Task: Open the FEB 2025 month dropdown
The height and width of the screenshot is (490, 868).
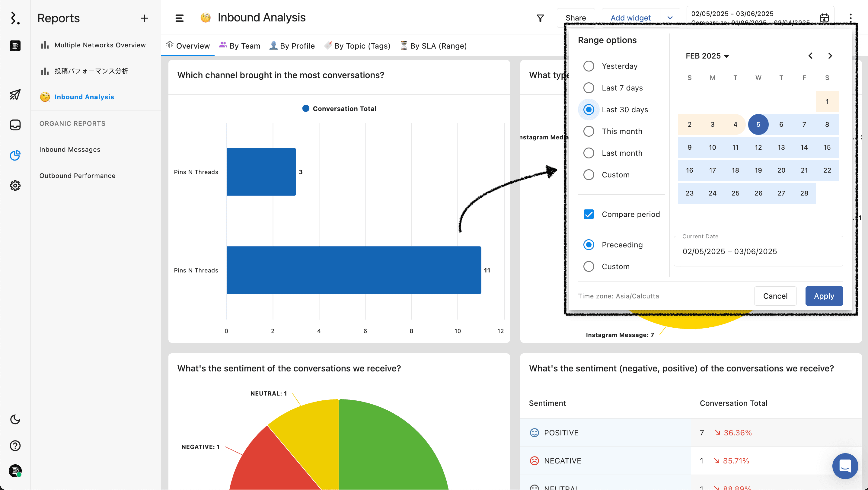Action: click(x=707, y=56)
